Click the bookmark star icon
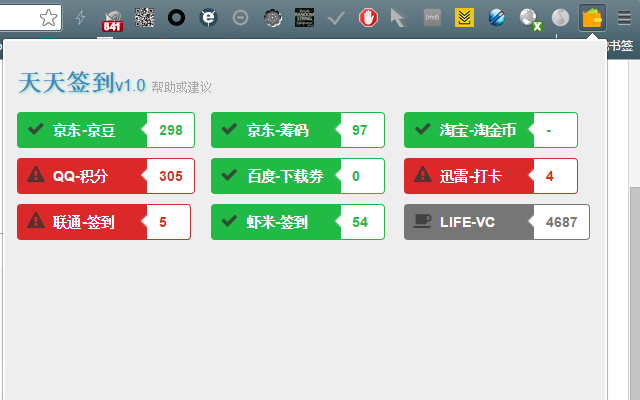This screenshot has height=400, width=640. click(x=48, y=18)
